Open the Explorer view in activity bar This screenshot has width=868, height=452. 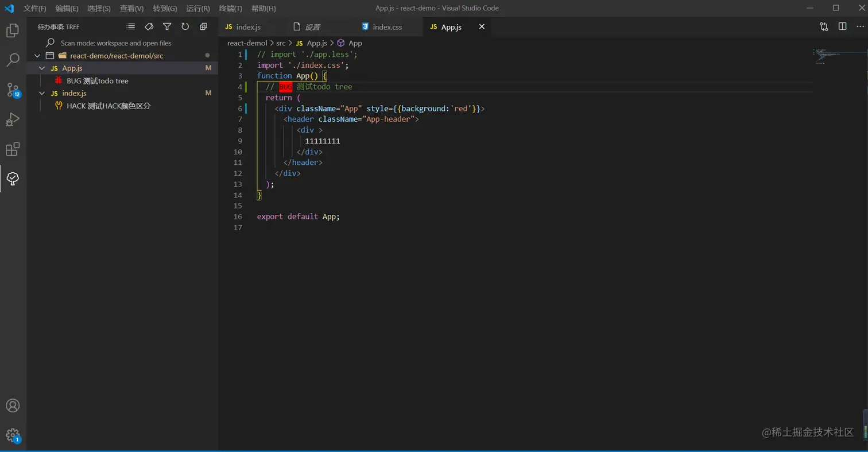[x=13, y=30]
